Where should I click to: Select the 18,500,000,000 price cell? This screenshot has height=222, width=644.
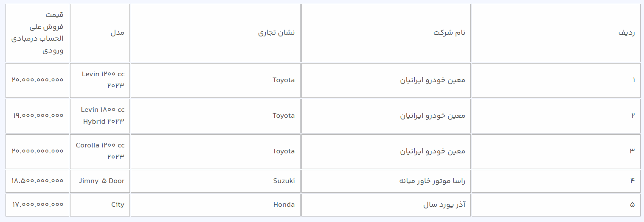pyautogui.click(x=38, y=181)
